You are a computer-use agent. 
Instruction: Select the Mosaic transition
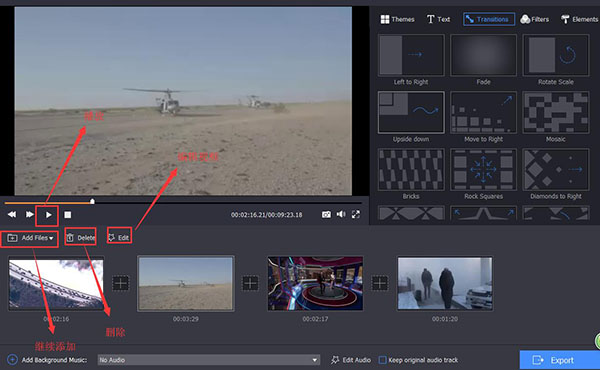(556, 112)
